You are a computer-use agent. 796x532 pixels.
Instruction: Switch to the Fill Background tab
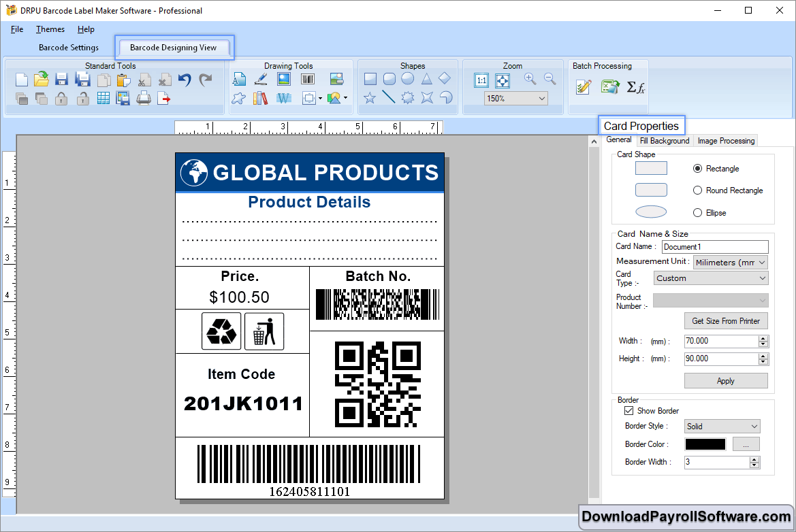tap(664, 141)
